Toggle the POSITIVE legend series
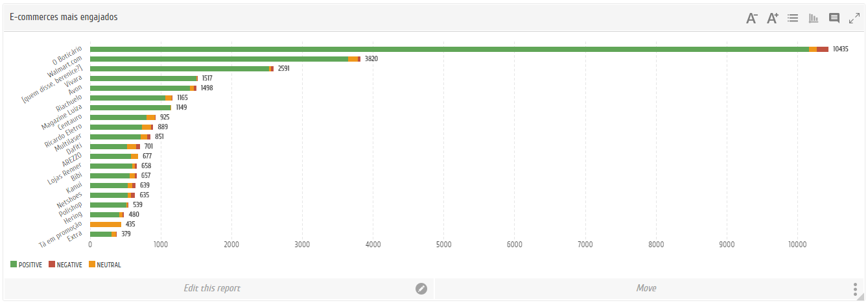 point(30,265)
